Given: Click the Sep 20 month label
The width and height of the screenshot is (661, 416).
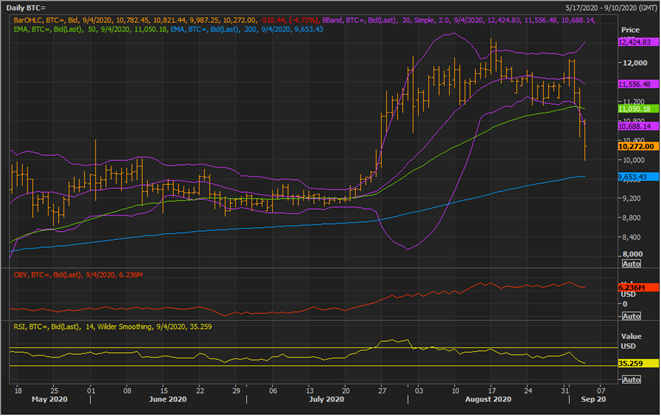Looking at the screenshot, I should pos(594,399).
